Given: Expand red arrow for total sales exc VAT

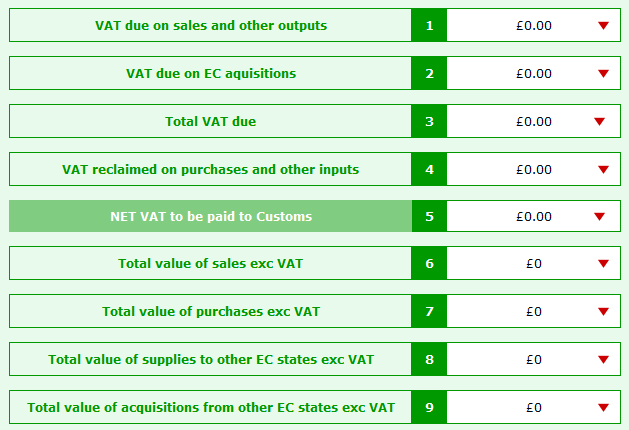Looking at the screenshot, I should pos(603,264).
